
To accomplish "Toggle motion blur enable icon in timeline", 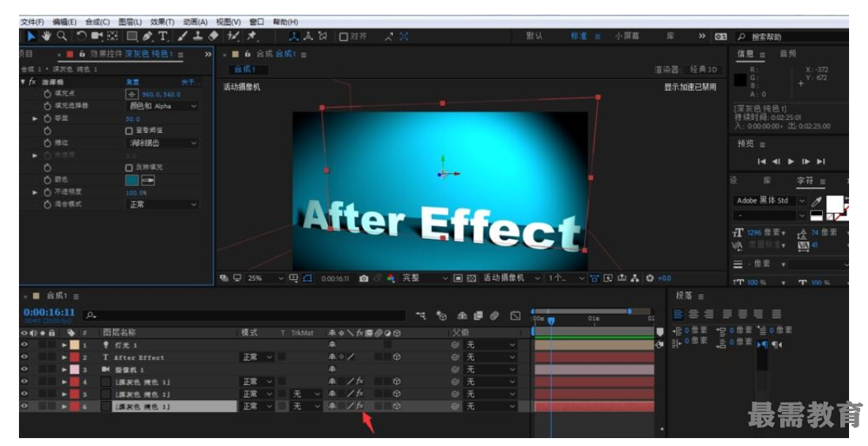I will tap(494, 316).
